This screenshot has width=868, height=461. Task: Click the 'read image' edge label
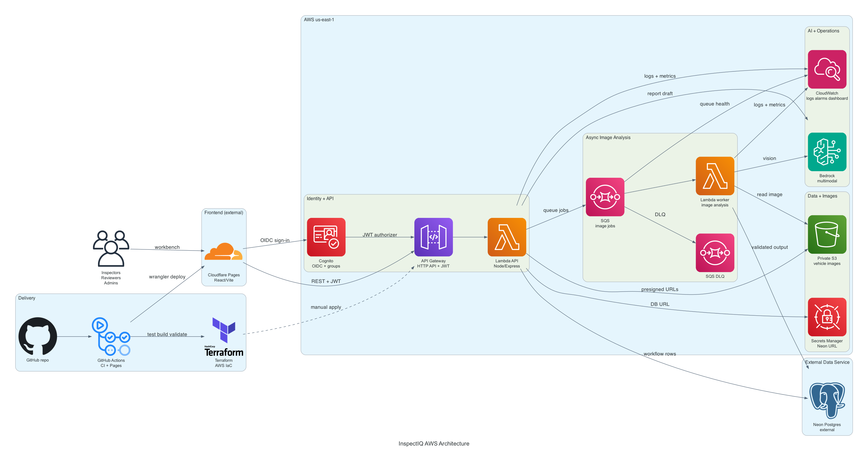770,194
